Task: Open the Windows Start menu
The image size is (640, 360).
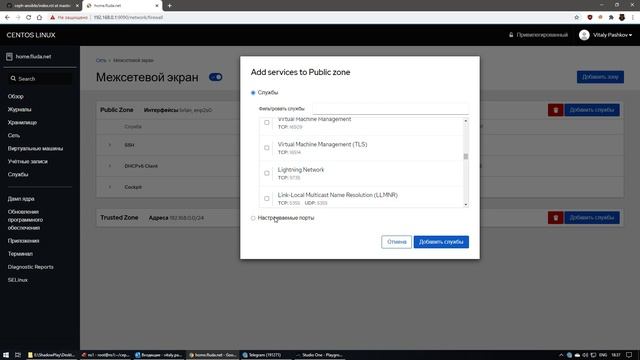Action: [6, 355]
